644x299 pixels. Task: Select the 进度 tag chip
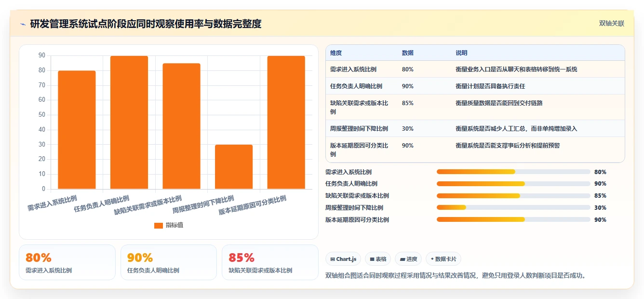pyautogui.click(x=408, y=259)
